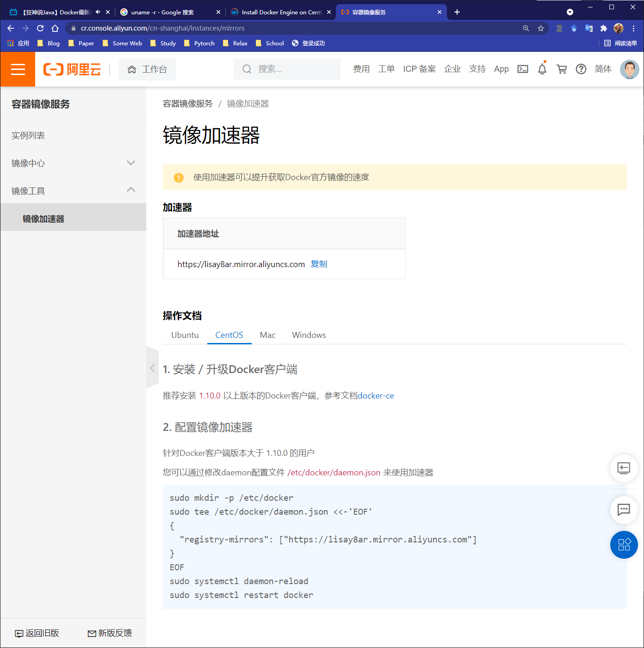Copy the accelerator address via 复制
The width and height of the screenshot is (644, 648).
coord(319,264)
